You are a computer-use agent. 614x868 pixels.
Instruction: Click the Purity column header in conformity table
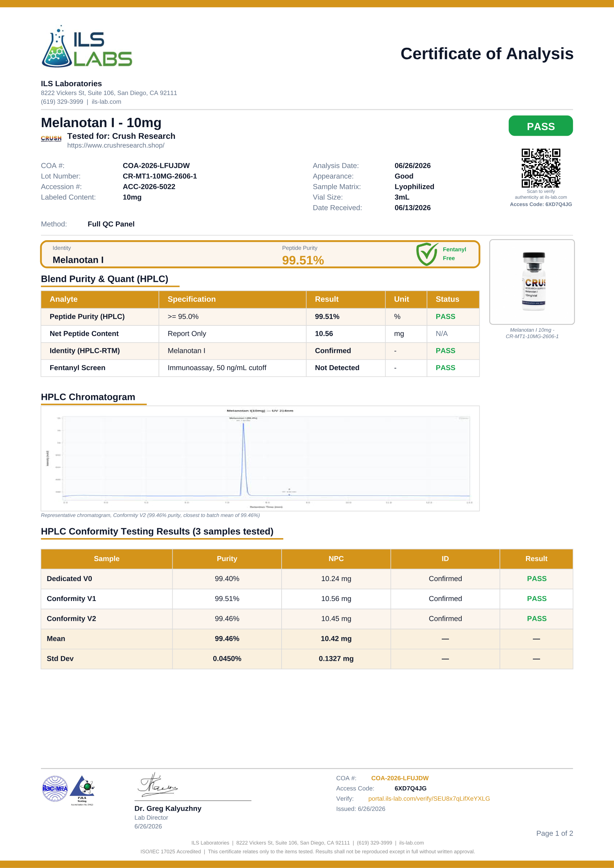pos(227,558)
